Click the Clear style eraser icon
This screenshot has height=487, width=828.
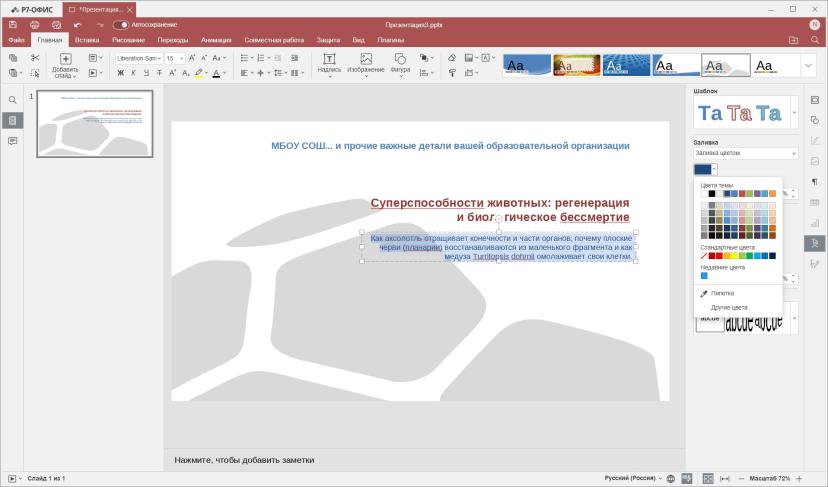pyautogui.click(x=452, y=58)
